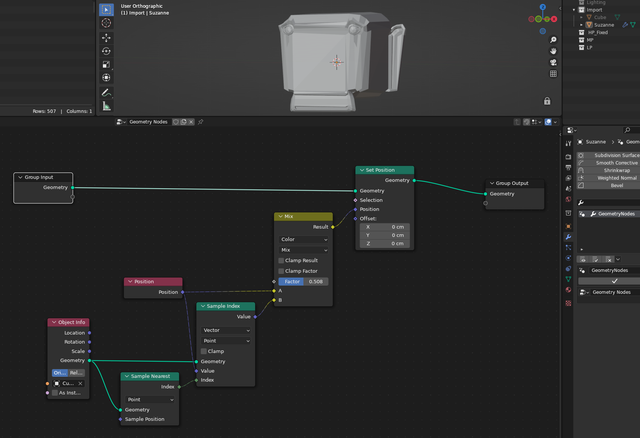Select Relative transform space in Object Info
Image resolution: width=640 pixels, height=438 pixels.
click(76, 373)
